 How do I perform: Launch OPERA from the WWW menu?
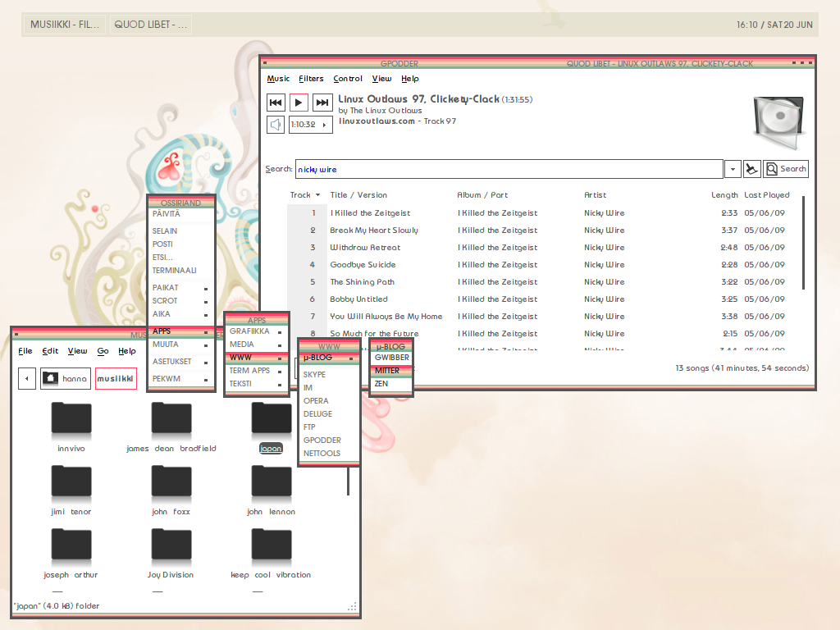[x=329, y=400]
